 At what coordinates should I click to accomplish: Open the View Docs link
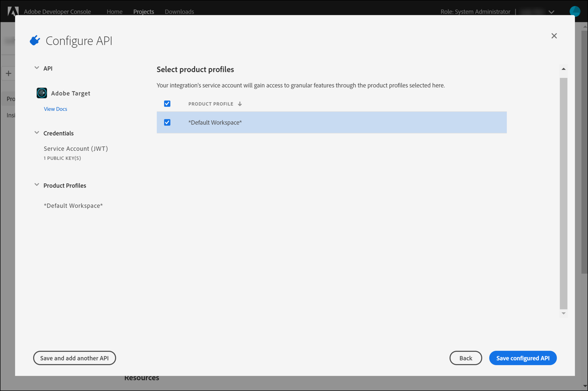55,109
